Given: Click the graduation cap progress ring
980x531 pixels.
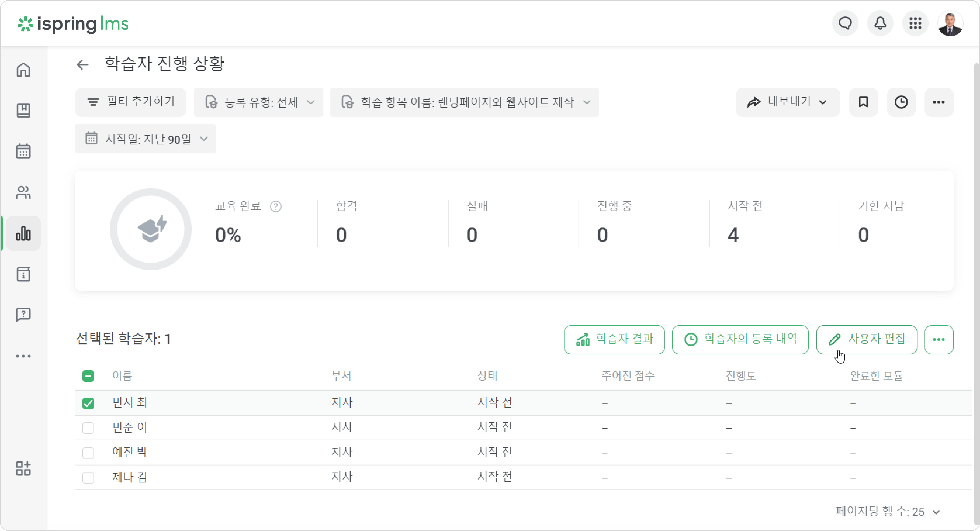Looking at the screenshot, I should pos(151,229).
